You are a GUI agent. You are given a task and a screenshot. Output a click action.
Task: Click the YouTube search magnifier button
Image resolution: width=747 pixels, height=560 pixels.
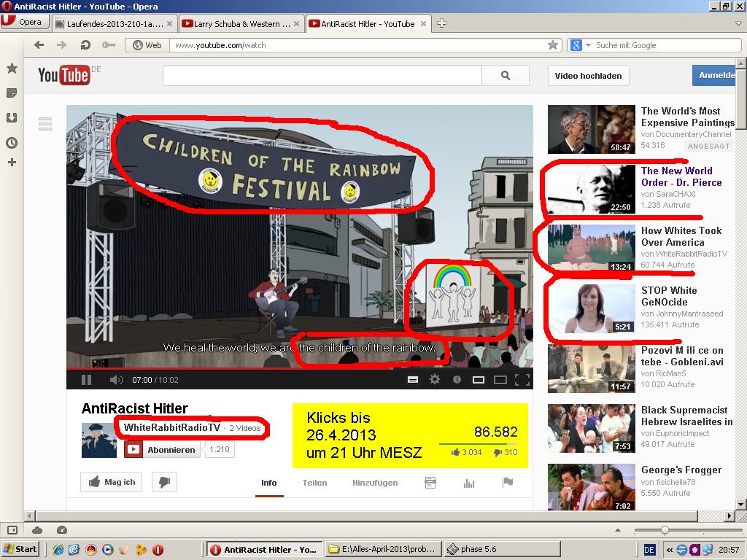point(506,75)
